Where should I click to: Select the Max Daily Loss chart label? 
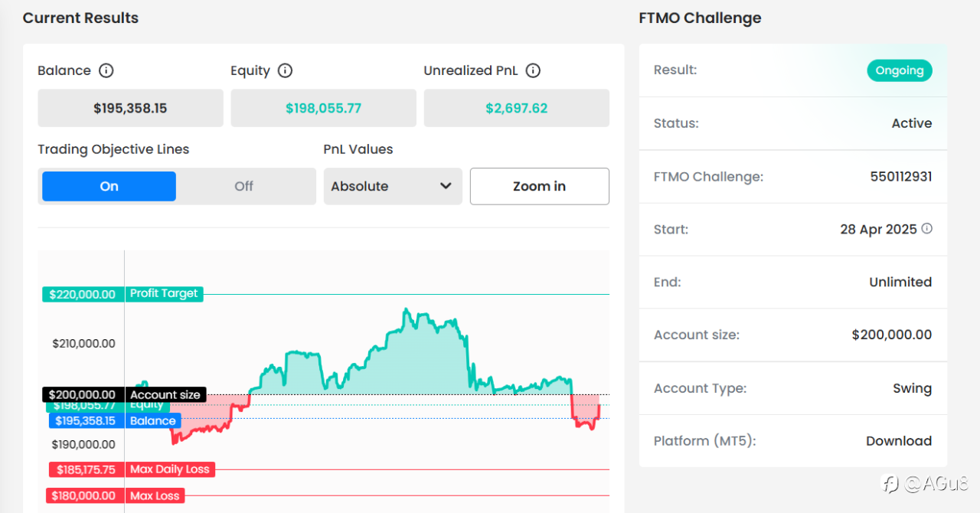click(x=169, y=469)
